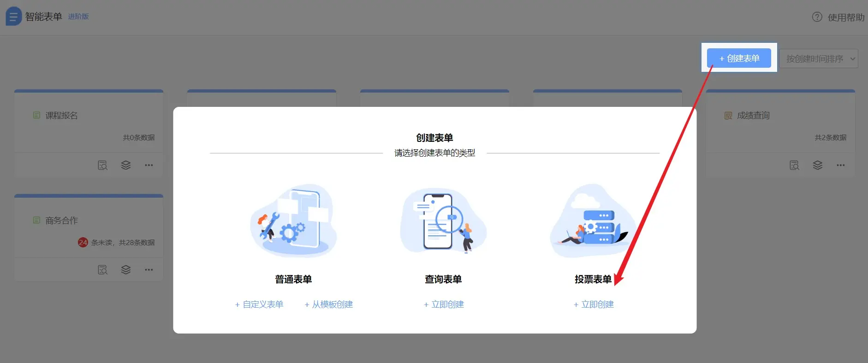Image resolution: width=868 pixels, height=363 pixels.
Task: Choose 自定义表单 under 普通表单
Action: 259,304
